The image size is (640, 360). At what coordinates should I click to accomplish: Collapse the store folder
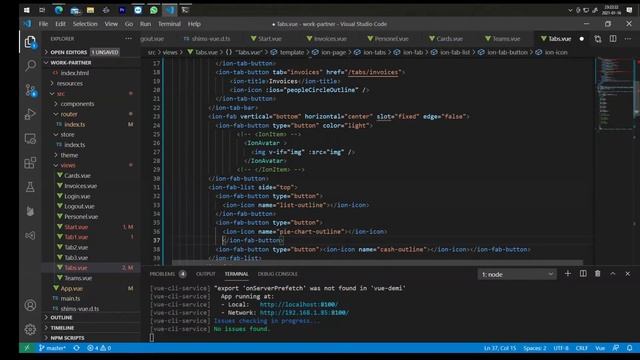click(67, 135)
